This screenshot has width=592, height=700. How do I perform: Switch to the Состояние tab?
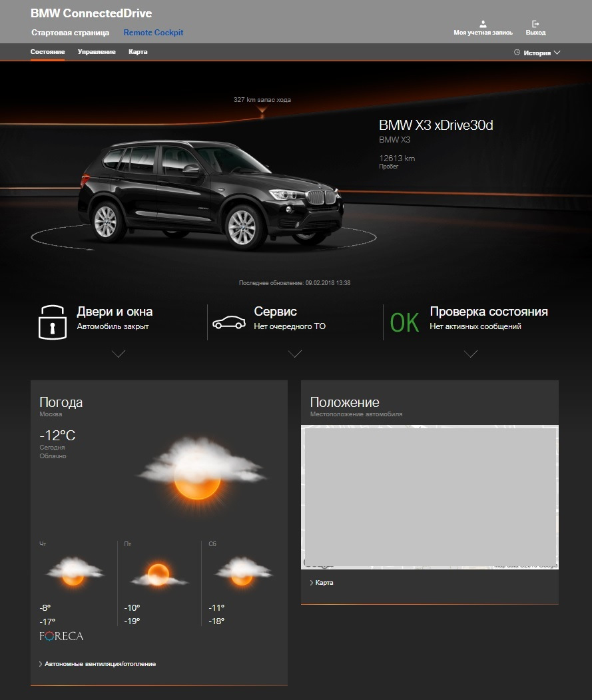(x=48, y=52)
